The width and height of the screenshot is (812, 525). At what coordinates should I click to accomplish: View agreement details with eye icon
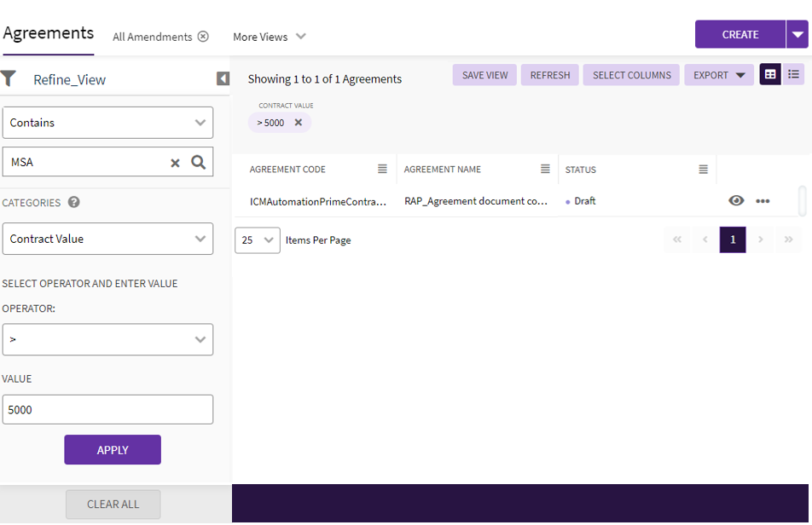point(736,201)
